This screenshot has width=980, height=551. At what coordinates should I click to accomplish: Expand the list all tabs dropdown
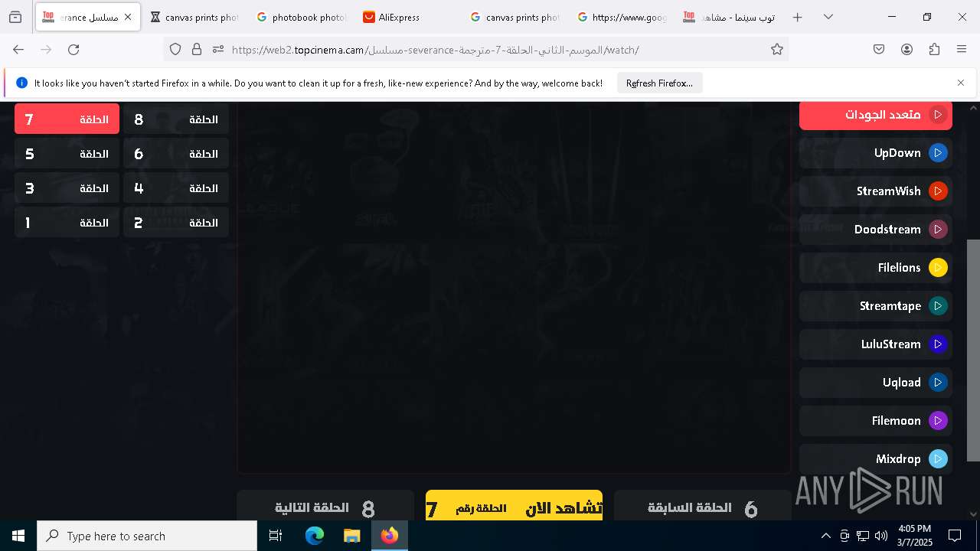828,17
